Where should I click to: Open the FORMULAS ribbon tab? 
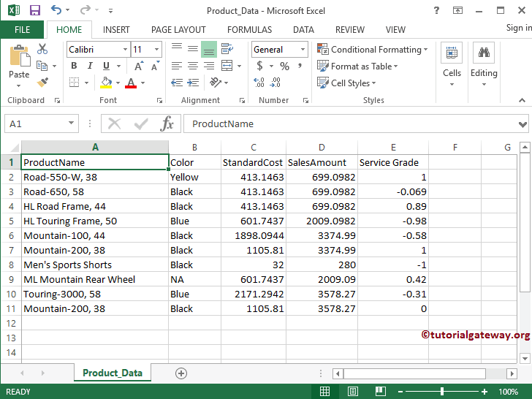click(249, 30)
